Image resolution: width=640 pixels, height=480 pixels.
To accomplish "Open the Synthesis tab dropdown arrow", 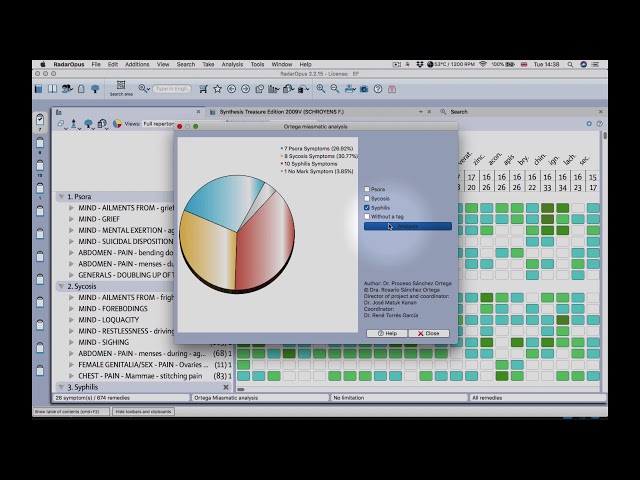I will [420, 112].
